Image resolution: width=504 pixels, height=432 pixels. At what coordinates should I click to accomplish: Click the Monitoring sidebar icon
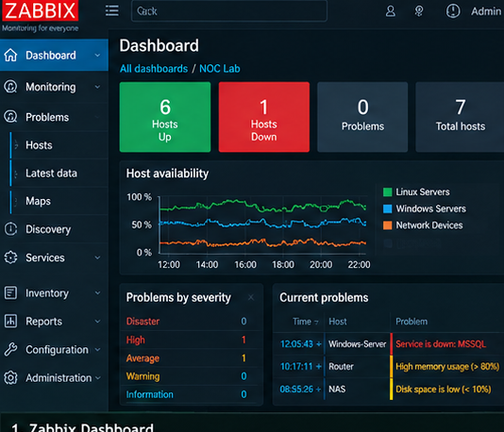pos(10,87)
